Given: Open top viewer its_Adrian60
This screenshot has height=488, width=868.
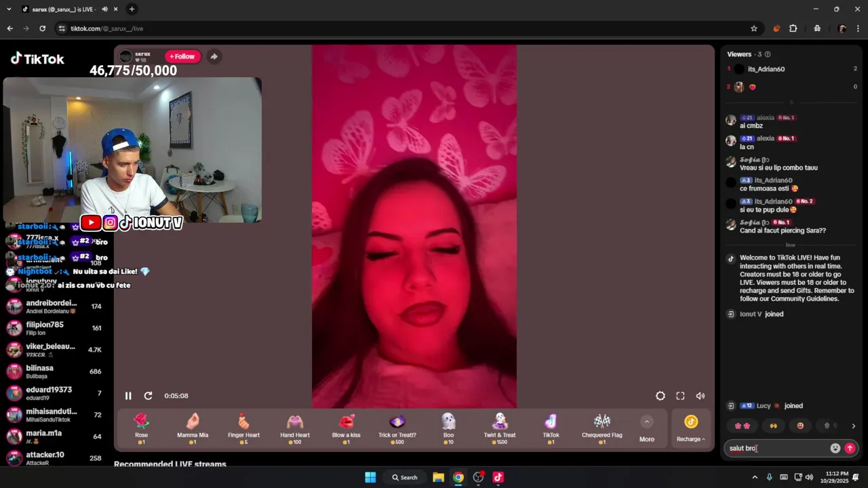Looking at the screenshot, I should pyautogui.click(x=766, y=69).
